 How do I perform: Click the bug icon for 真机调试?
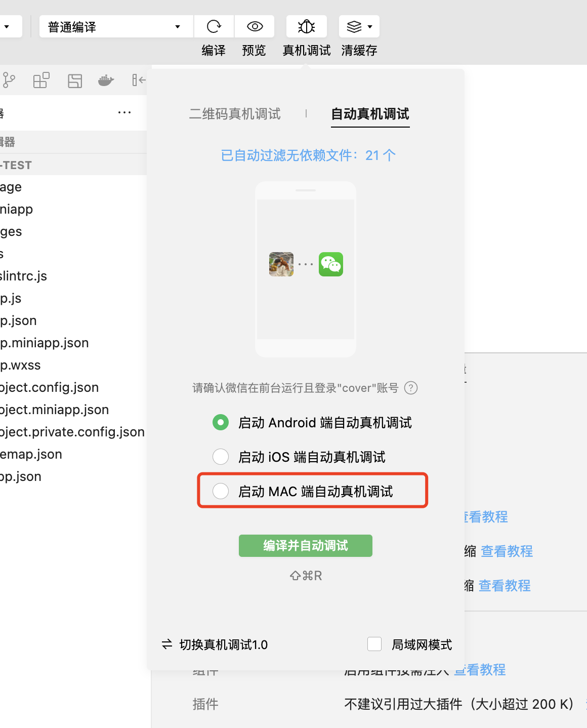point(306,26)
